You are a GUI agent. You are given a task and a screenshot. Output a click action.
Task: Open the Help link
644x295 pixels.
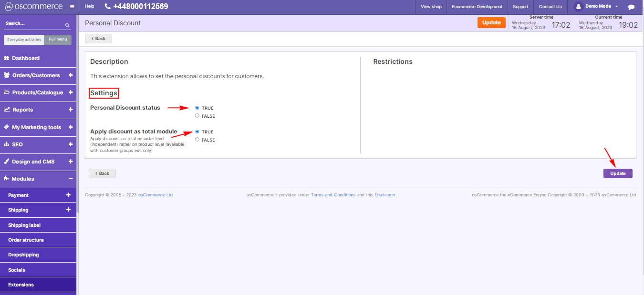pyautogui.click(x=89, y=7)
